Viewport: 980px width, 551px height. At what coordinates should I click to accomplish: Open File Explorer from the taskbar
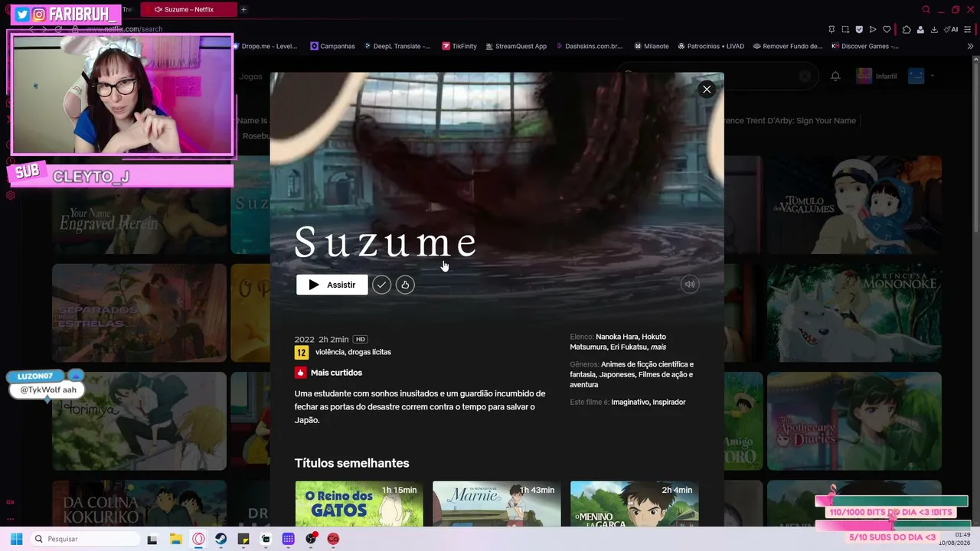[175, 539]
